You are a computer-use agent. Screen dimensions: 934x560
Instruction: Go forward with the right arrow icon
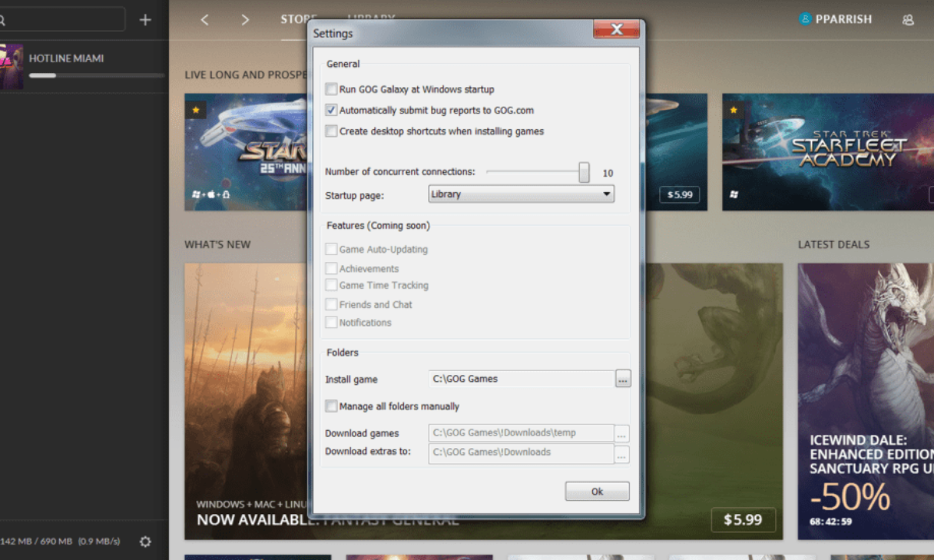[x=245, y=19]
